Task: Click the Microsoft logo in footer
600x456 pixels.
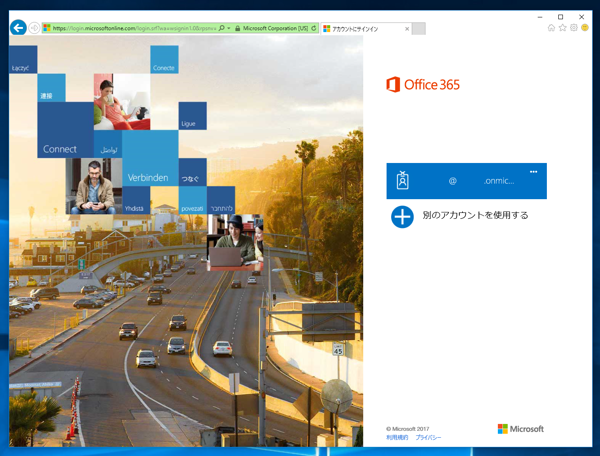Action: (520, 429)
